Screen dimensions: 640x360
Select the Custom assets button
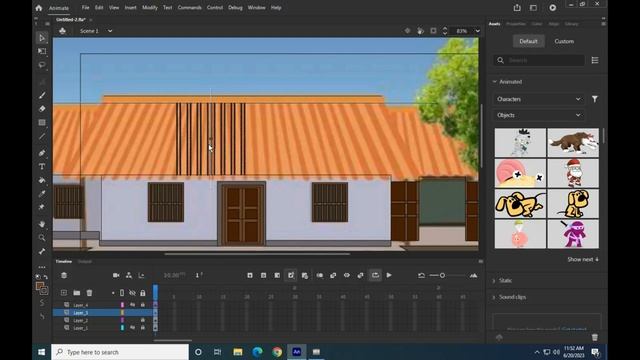click(x=564, y=41)
